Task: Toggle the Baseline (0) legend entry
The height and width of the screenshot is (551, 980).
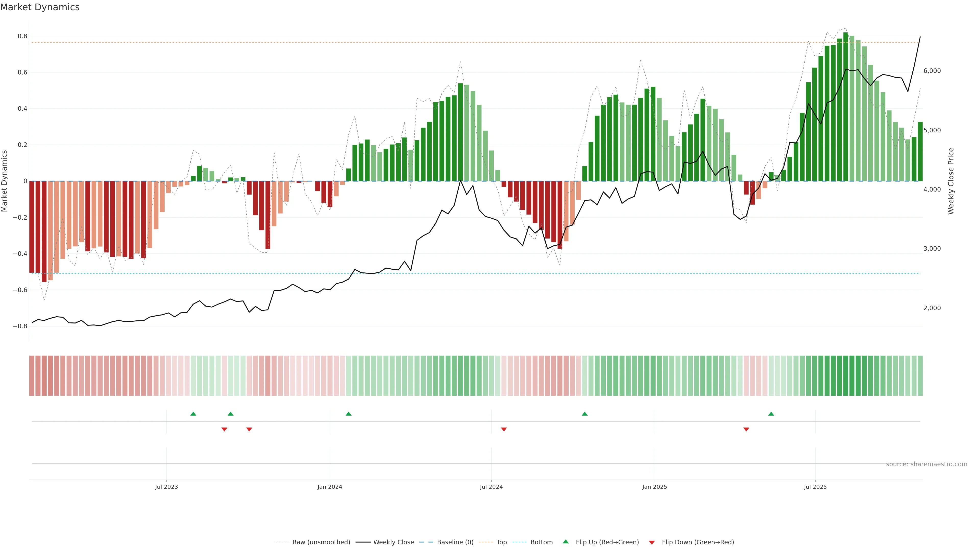Action: [455, 542]
